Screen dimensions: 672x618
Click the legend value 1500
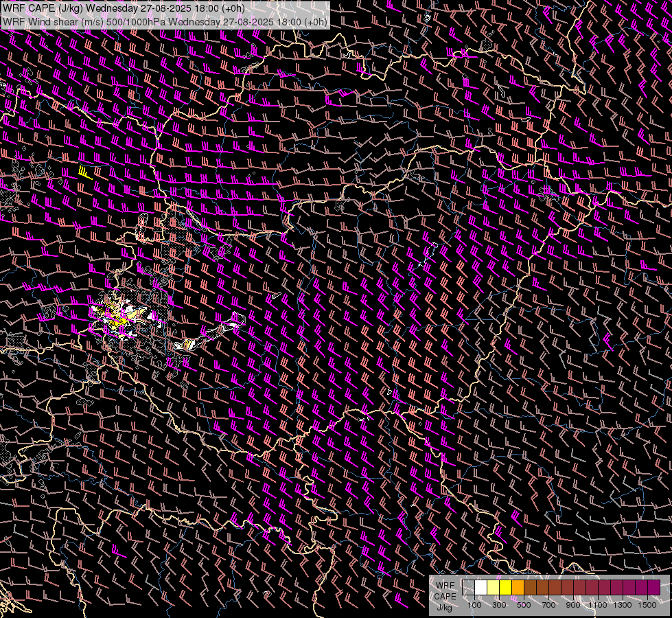point(647,605)
